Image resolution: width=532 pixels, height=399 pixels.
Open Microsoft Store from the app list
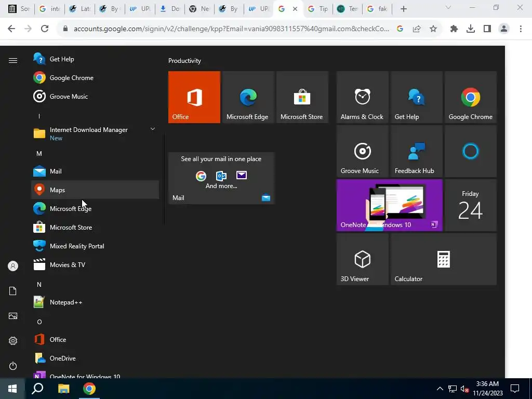[95, 228]
